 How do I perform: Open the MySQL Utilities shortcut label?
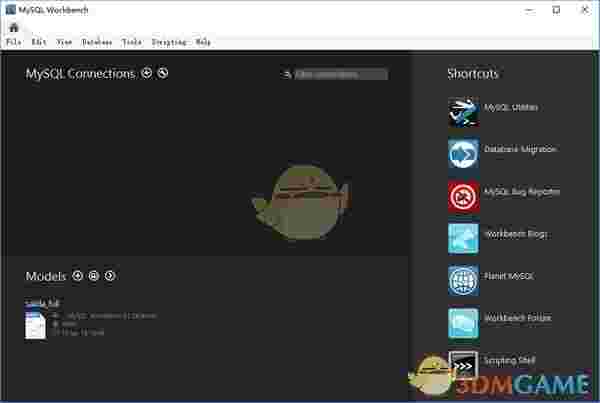click(511, 108)
